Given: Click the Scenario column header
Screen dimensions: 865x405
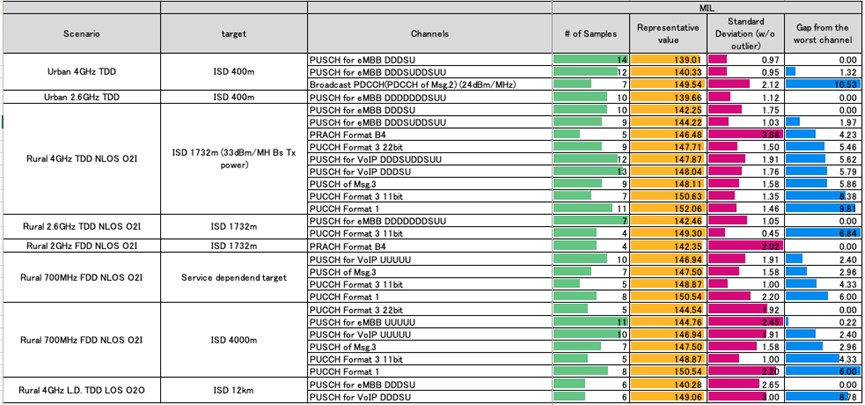Looking at the screenshot, I should tap(81, 33).
